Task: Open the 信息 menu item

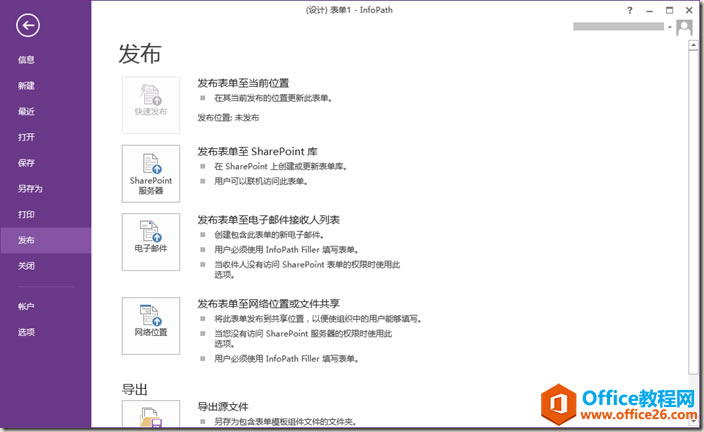Action: click(x=26, y=60)
